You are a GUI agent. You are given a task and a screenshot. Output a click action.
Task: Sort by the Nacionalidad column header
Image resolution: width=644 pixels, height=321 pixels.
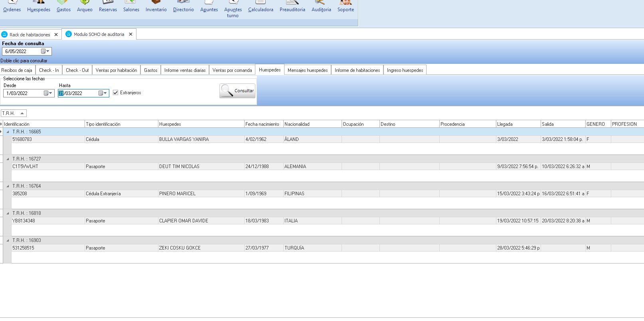pyautogui.click(x=312, y=124)
